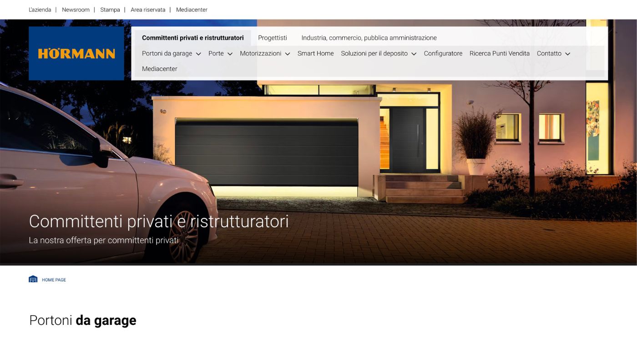Open the Contatto dropdown chevron

click(x=567, y=54)
